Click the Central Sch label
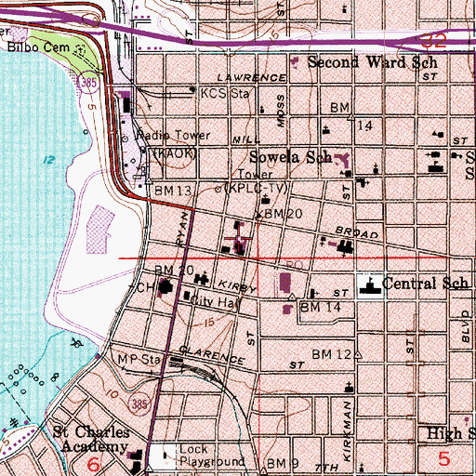 (x=425, y=284)
